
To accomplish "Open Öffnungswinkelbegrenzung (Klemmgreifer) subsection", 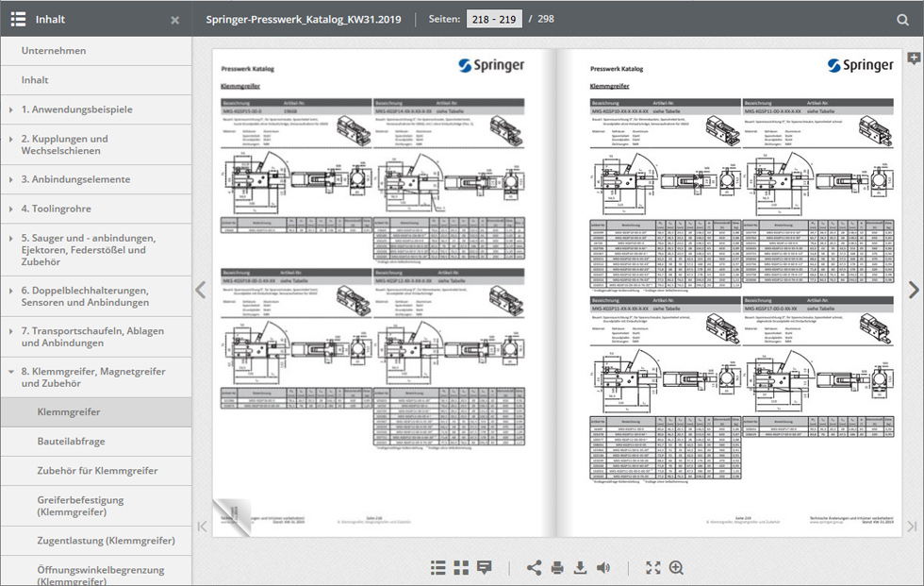I will (96, 571).
